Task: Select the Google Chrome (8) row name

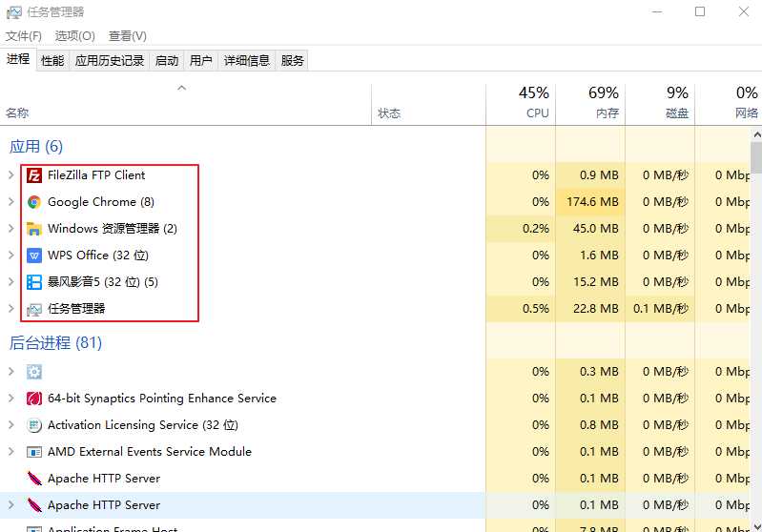Action: tap(100, 202)
